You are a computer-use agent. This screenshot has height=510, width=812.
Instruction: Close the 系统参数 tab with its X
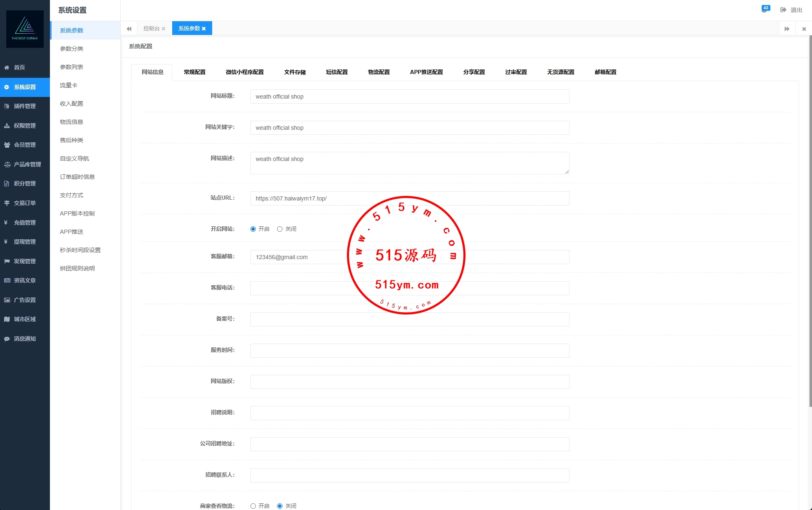[x=204, y=29]
